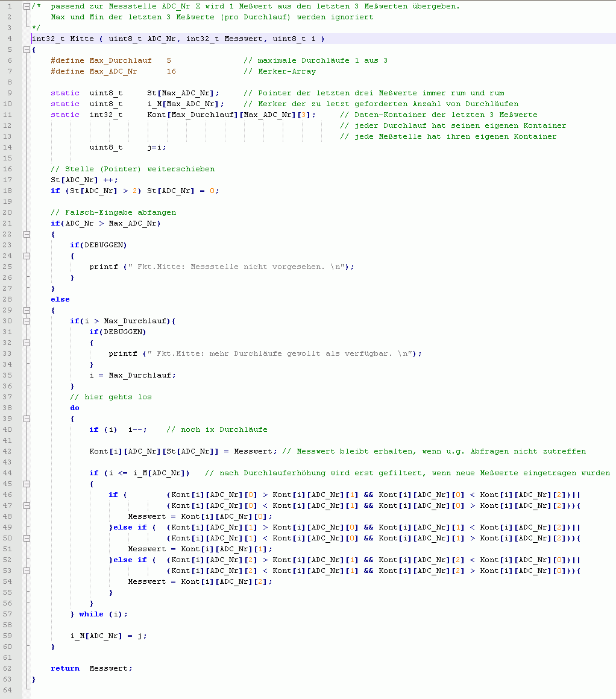The image size is (616, 699).
Task: Collapse the fold at line 30
Action: point(27,321)
